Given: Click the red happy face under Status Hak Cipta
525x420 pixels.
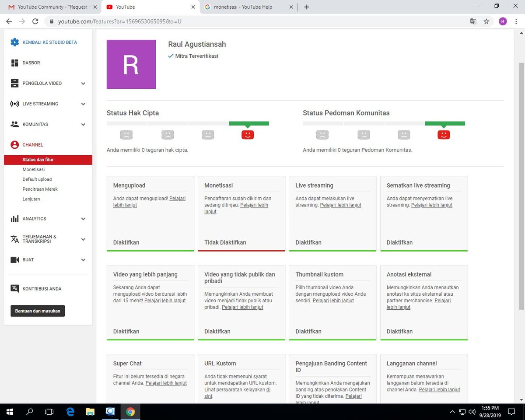Looking at the screenshot, I should [248, 135].
